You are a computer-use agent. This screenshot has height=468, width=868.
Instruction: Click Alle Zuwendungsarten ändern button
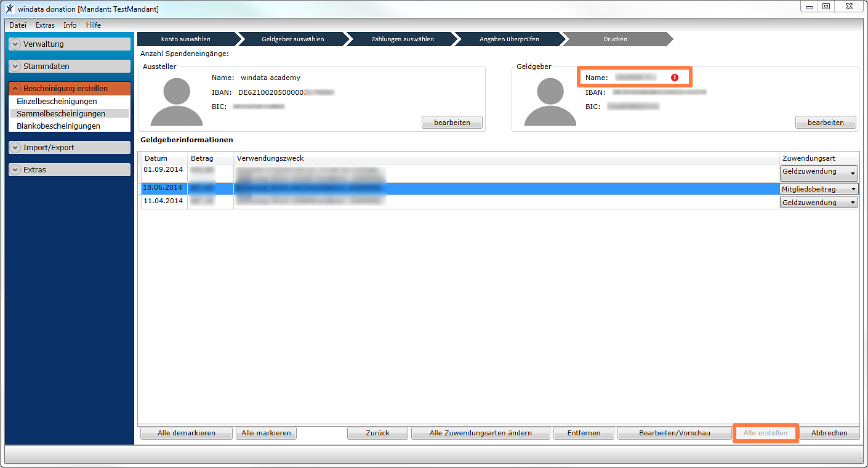(481, 434)
